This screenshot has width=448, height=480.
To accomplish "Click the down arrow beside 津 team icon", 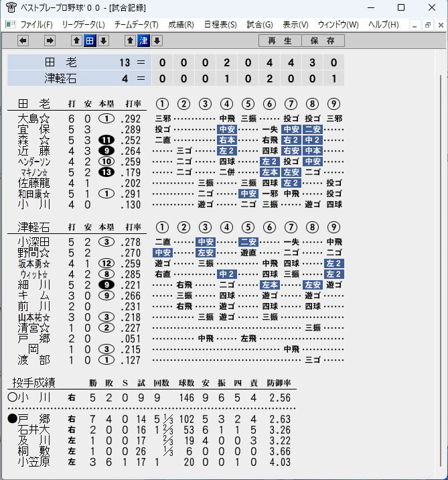I will (157, 41).
